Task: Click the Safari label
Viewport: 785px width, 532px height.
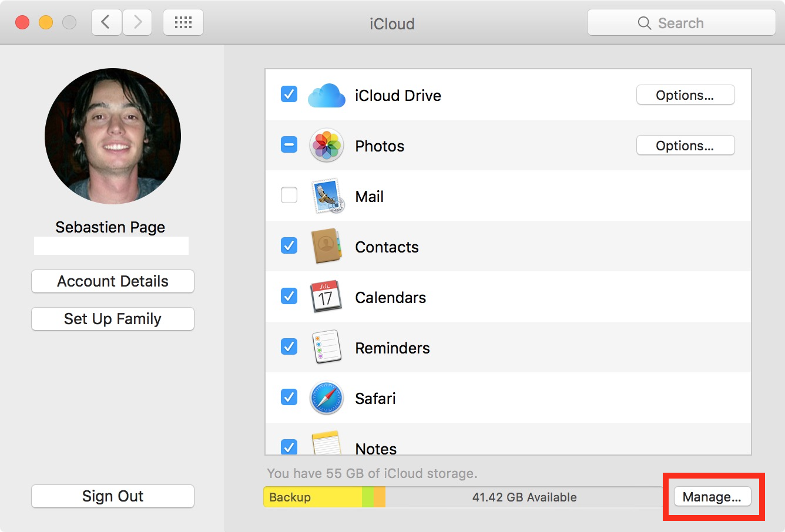Action: point(375,399)
